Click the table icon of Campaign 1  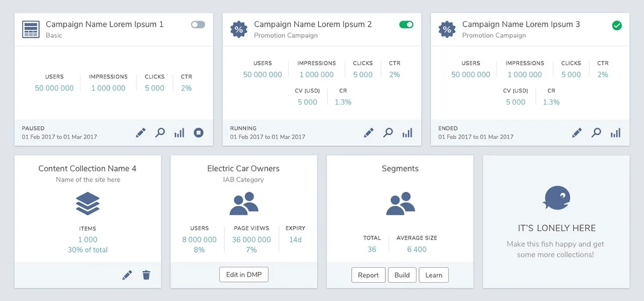click(x=31, y=29)
